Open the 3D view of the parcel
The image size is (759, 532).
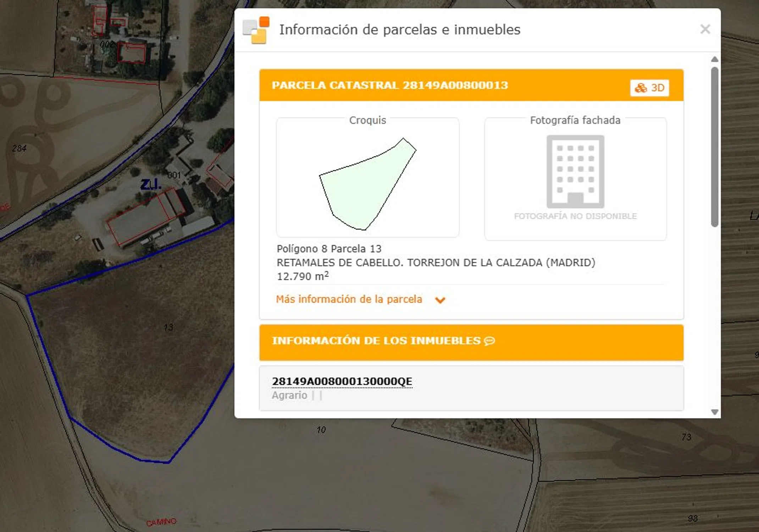(653, 88)
